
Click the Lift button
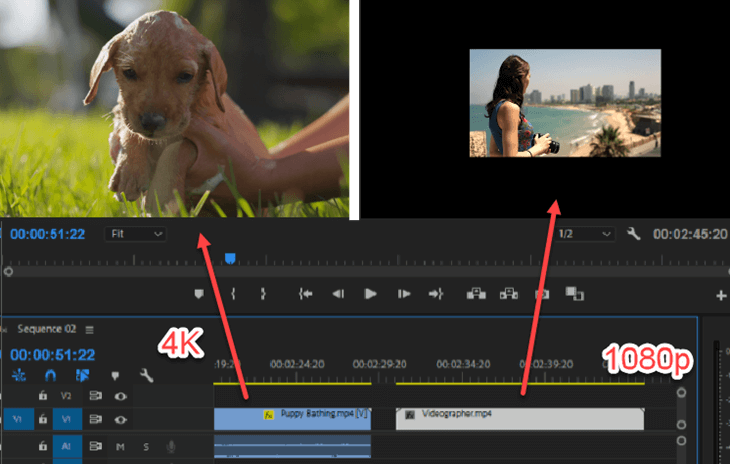click(x=476, y=294)
